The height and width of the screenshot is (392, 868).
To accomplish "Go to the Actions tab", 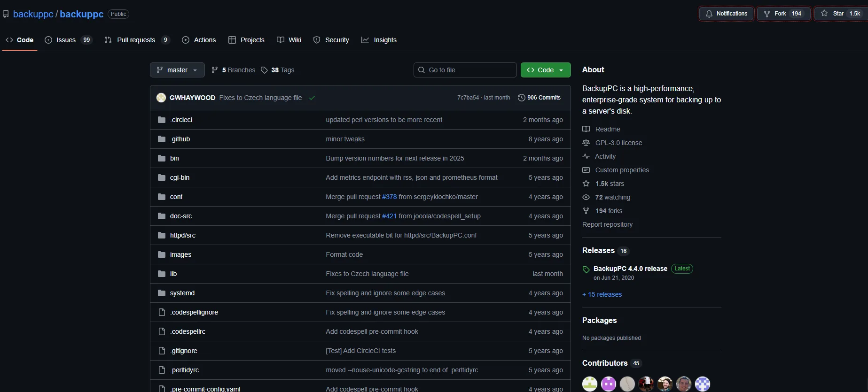I will coord(199,40).
